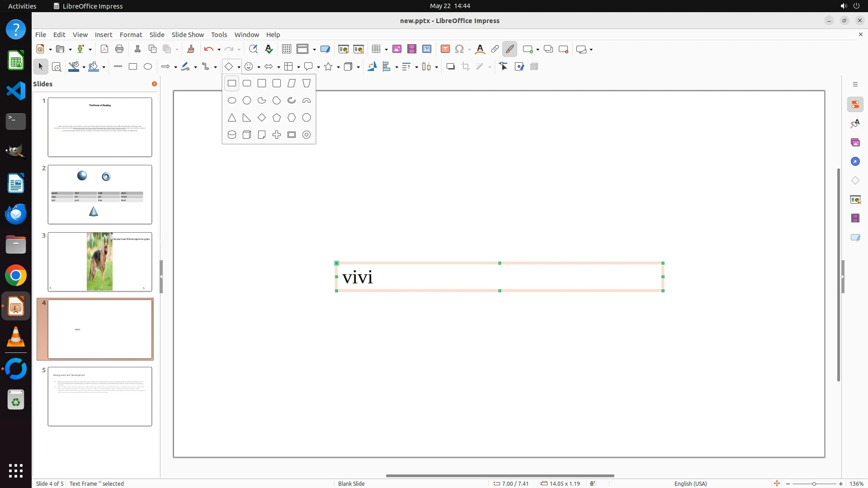
Task: Open the Special Character (Omega) tool
Action: tap(459, 49)
